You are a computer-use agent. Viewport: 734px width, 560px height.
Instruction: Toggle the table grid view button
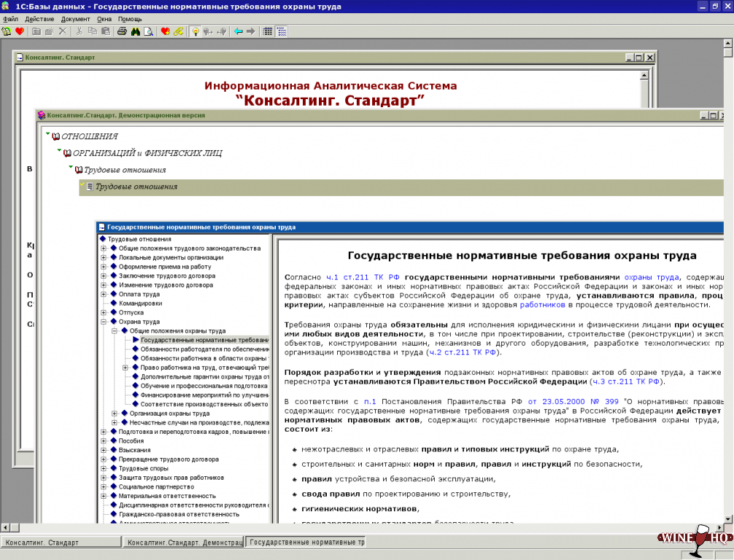tap(268, 31)
